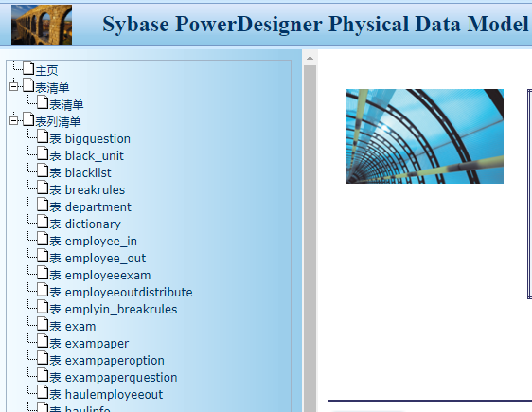This screenshot has height=412, width=532.
Task: Click the page icon beside child 表清单
Action: point(43,102)
